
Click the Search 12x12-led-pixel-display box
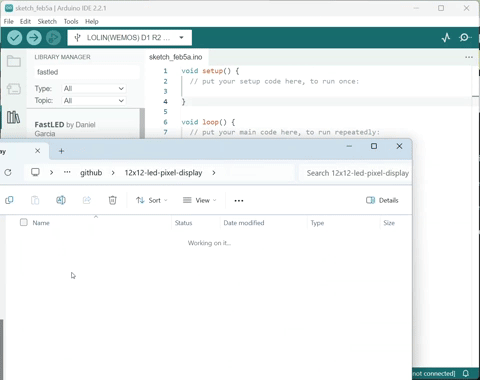tap(355, 173)
